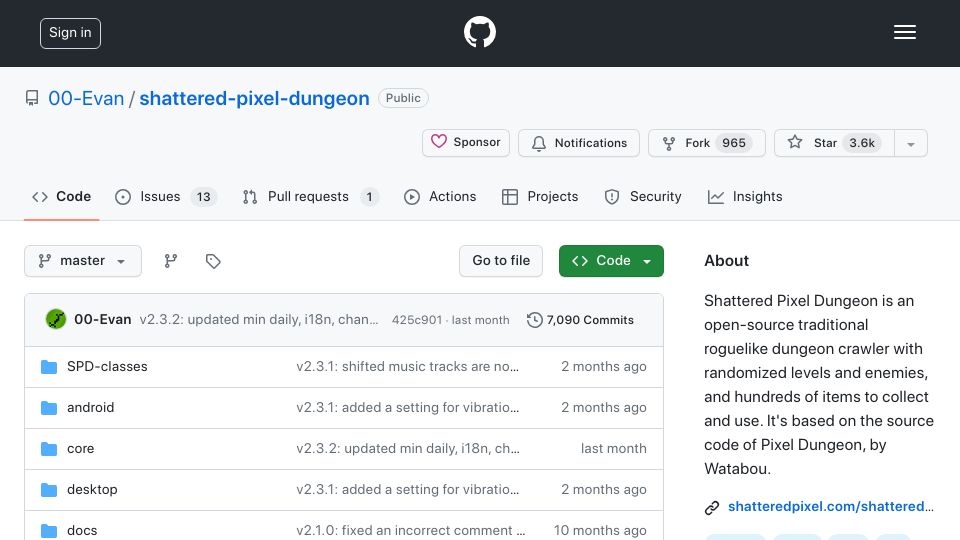
Task: Click the Fork count 965
Action: coord(733,143)
